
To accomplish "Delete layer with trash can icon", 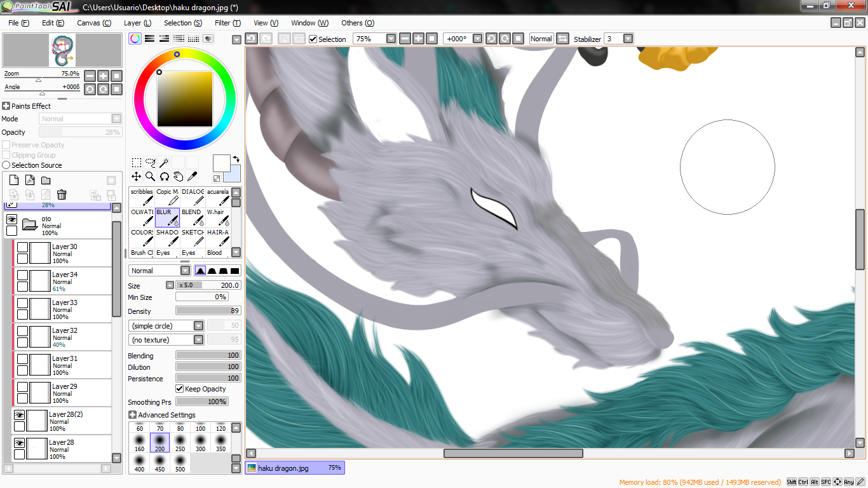I will tap(62, 194).
